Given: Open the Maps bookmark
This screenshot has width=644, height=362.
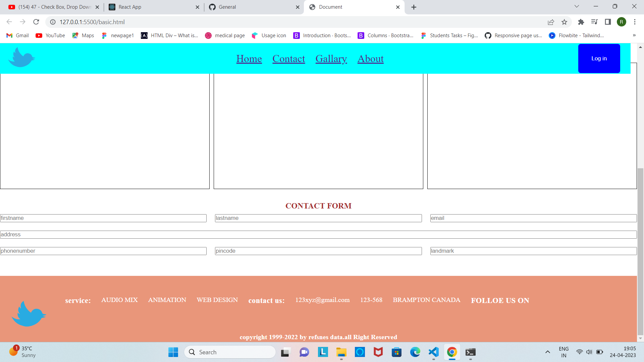Looking at the screenshot, I should pyautogui.click(x=83, y=35).
